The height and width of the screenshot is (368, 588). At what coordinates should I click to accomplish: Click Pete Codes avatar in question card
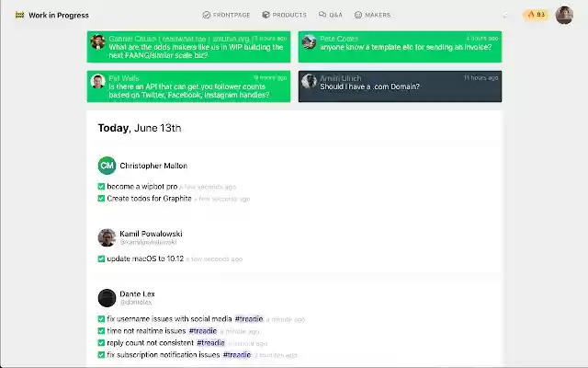click(309, 42)
